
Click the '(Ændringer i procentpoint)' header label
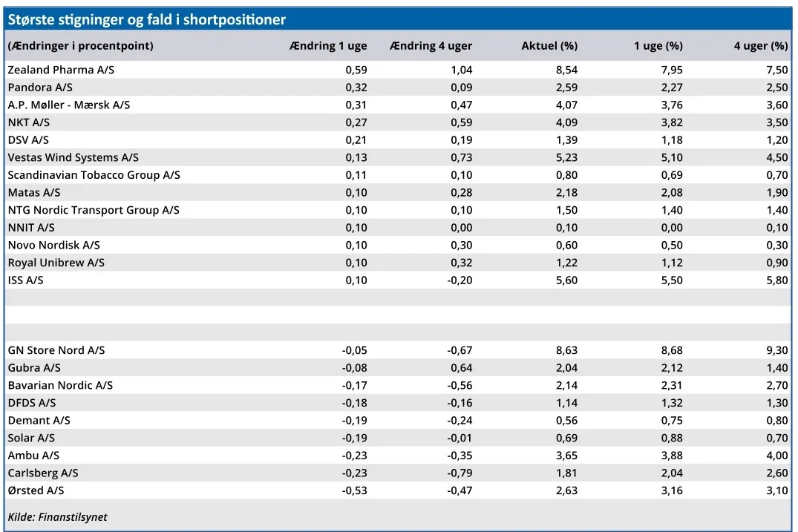[80, 46]
